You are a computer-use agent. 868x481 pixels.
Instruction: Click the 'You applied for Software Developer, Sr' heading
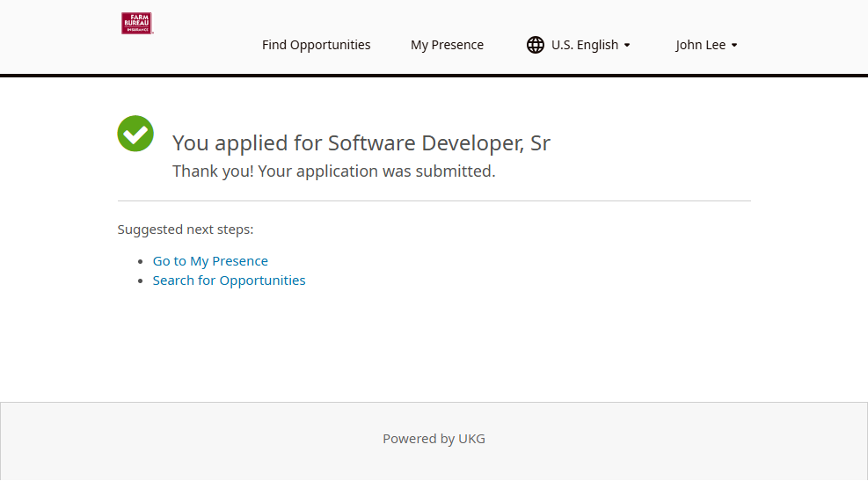tap(361, 143)
